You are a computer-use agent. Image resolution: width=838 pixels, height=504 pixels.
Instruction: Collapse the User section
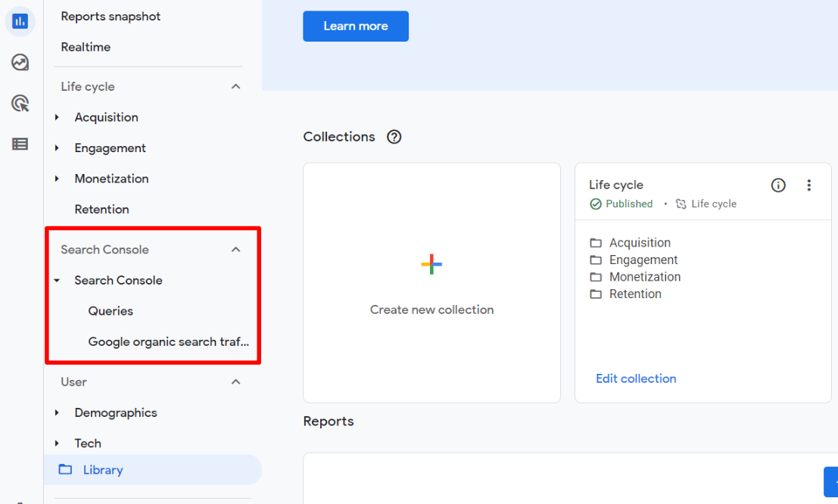[x=235, y=382]
